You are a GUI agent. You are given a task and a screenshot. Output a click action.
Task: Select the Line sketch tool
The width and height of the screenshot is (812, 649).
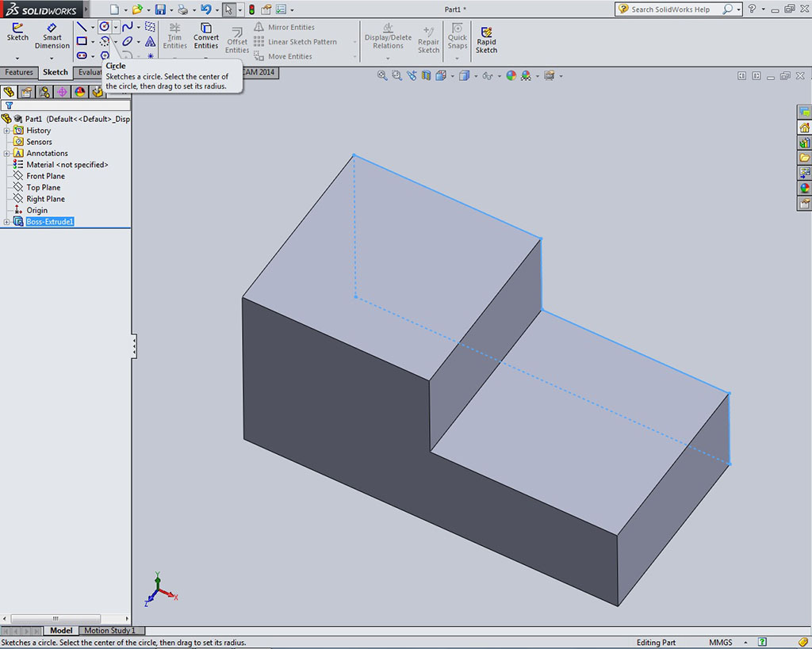(82, 27)
